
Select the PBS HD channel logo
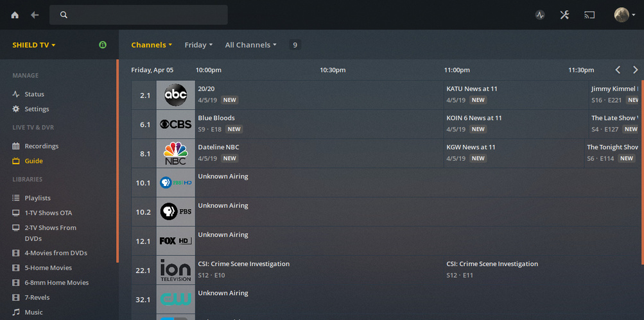click(x=176, y=183)
